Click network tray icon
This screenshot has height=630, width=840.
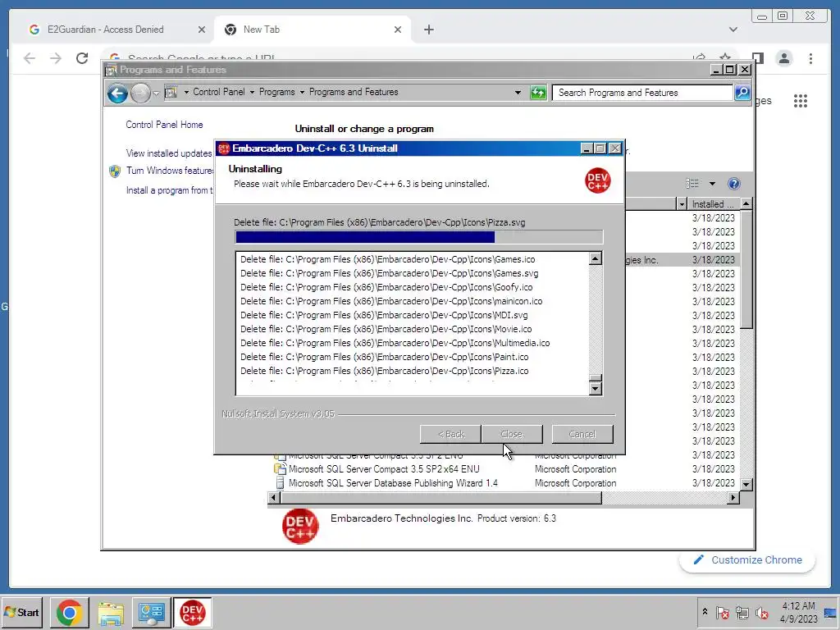742,613
